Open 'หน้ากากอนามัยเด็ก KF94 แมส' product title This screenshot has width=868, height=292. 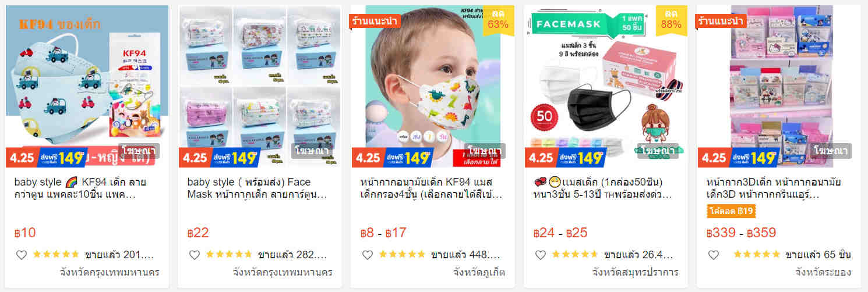point(431,188)
